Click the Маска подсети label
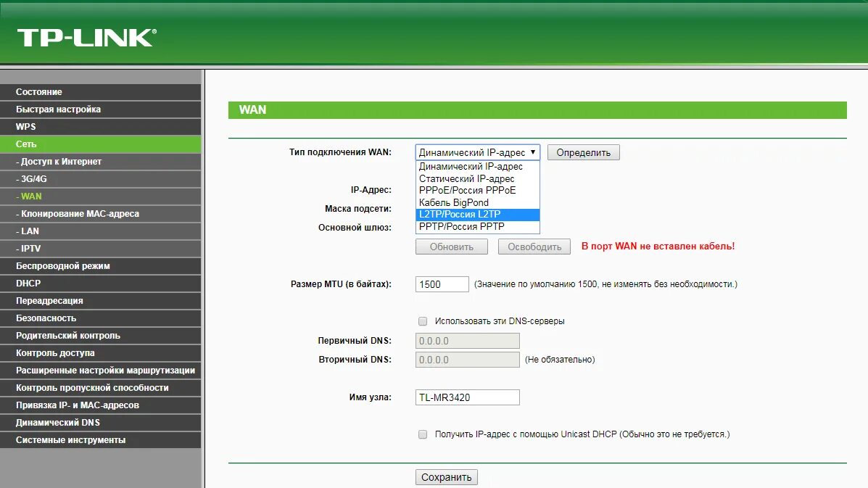 358,209
